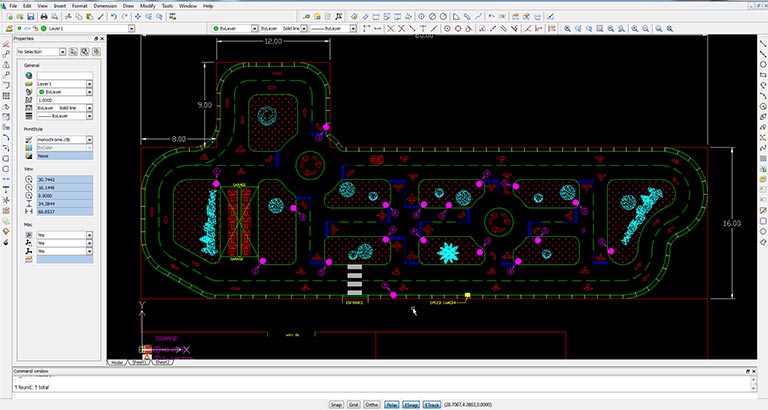Click the 68.8537 view value field

pos(65,212)
